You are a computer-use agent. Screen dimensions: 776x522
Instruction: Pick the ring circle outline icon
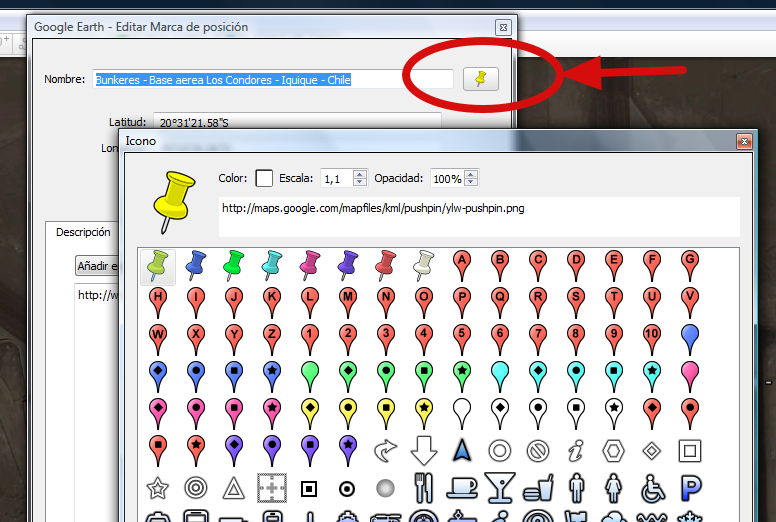tap(500, 451)
